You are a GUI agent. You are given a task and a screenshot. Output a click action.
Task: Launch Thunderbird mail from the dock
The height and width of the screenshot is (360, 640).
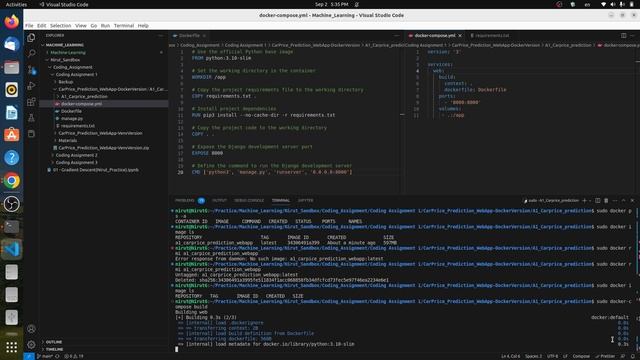pyautogui.click(x=11, y=44)
